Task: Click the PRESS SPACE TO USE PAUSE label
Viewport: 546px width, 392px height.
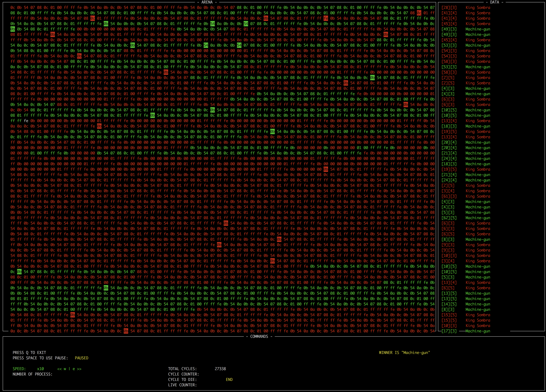Action: coord(40,358)
